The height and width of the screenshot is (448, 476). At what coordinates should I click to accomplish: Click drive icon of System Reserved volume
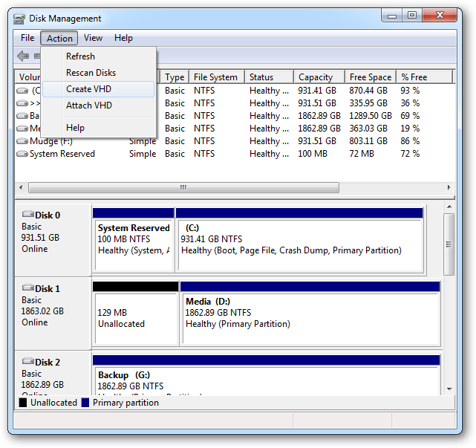pos(22,154)
